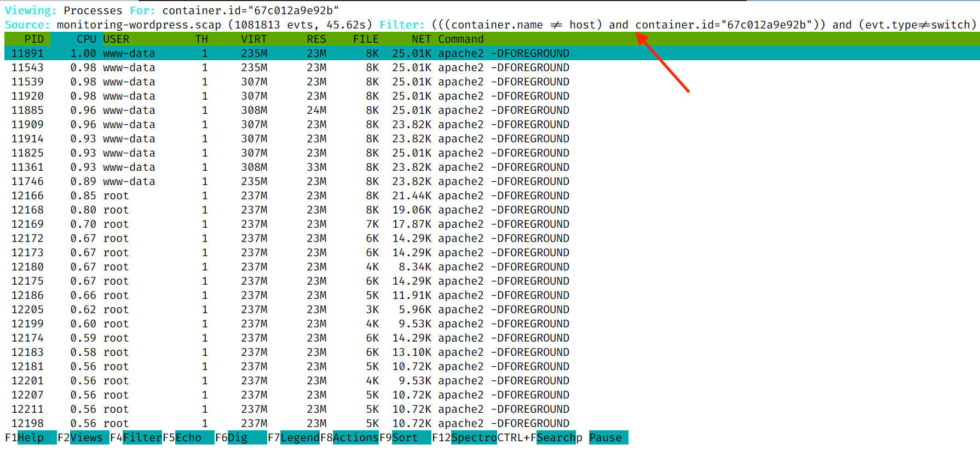Click the row for PID 12205
Image resolution: width=980 pixels, height=450 pixels.
click(492, 309)
